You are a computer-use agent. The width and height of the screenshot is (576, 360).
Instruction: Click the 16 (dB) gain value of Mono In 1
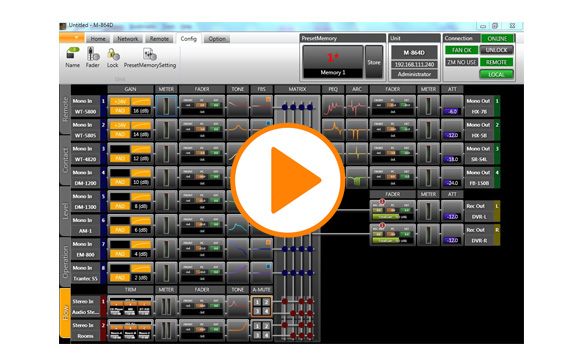[x=141, y=111]
